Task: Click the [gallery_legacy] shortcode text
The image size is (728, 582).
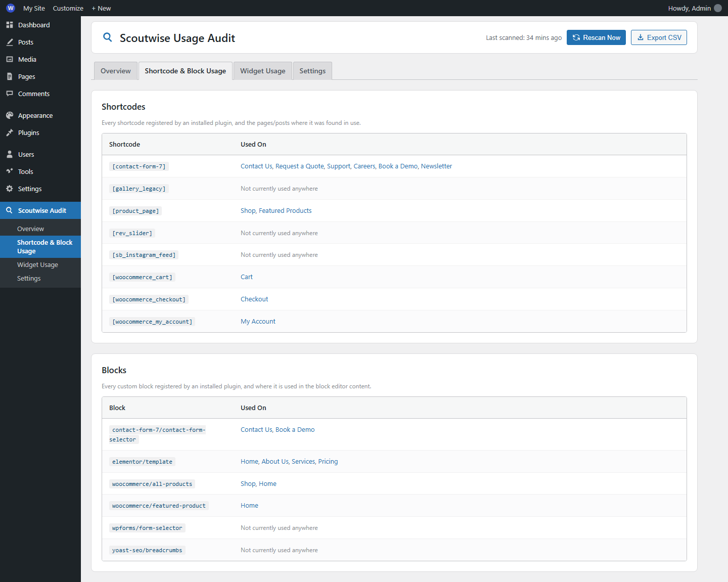Action: coord(139,189)
